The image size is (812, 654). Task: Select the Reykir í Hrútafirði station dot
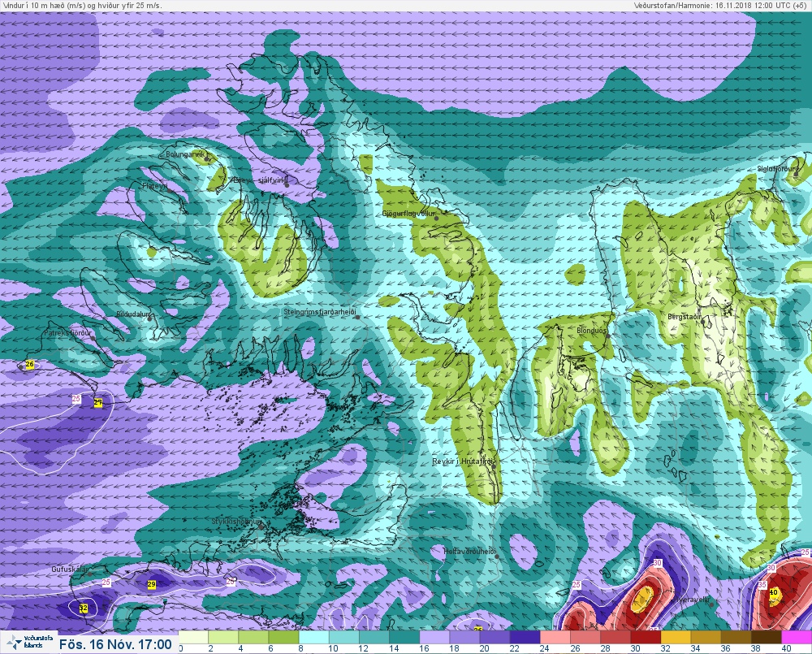pyautogui.click(x=494, y=466)
